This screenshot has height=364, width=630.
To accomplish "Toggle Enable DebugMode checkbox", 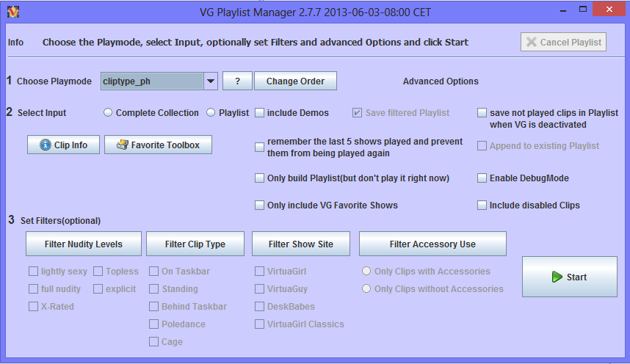I will [482, 178].
